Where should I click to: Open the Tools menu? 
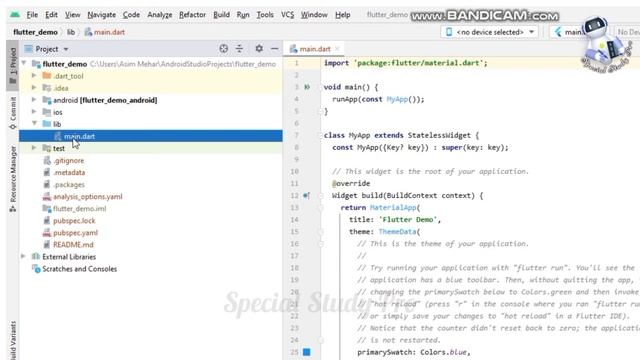tap(265, 15)
